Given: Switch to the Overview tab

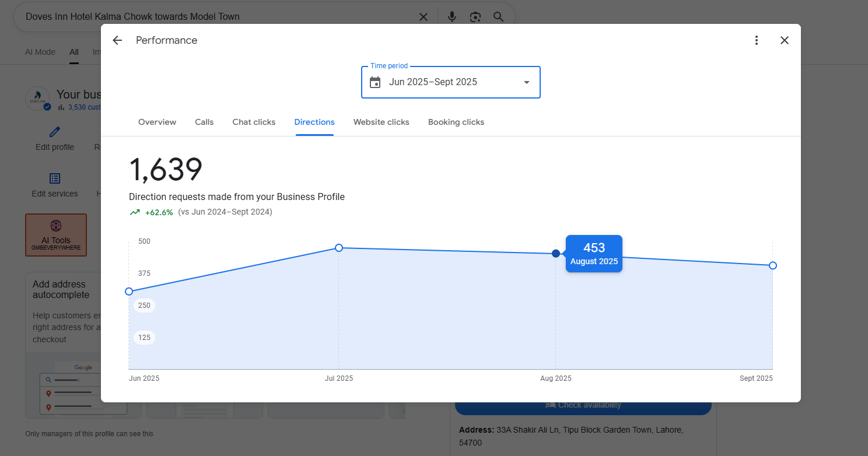Looking at the screenshot, I should click(157, 122).
